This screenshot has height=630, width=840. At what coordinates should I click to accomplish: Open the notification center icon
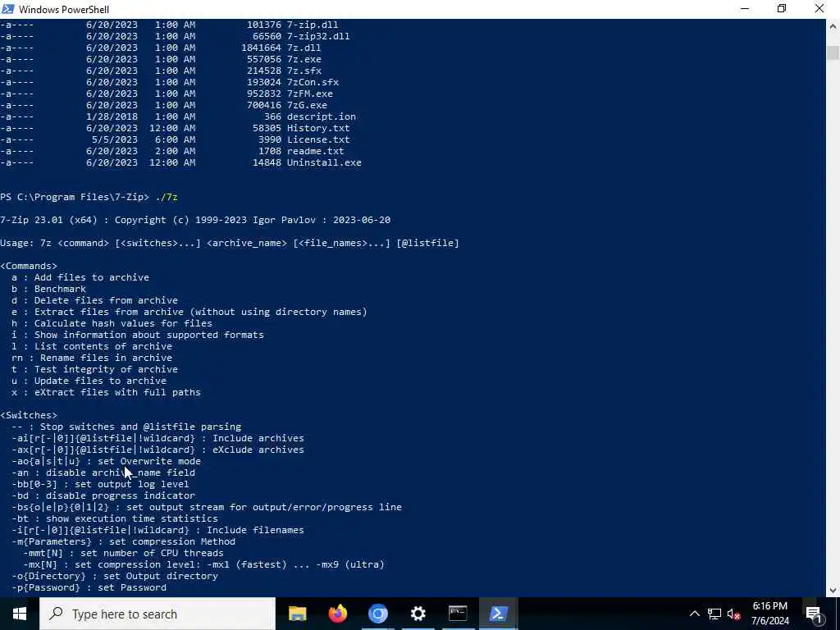click(x=813, y=614)
